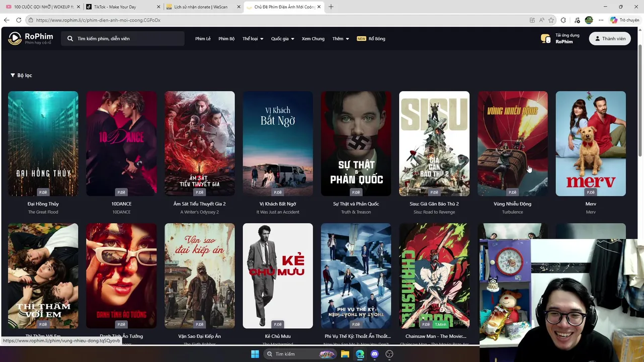The image size is (644, 362).
Task: Open the Sisu: Già Gân Báo Thù 2 poster
Action: pos(434,143)
